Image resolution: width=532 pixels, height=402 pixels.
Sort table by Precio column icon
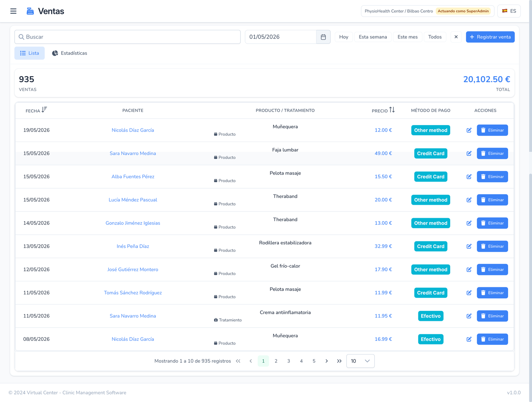[392, 110]
